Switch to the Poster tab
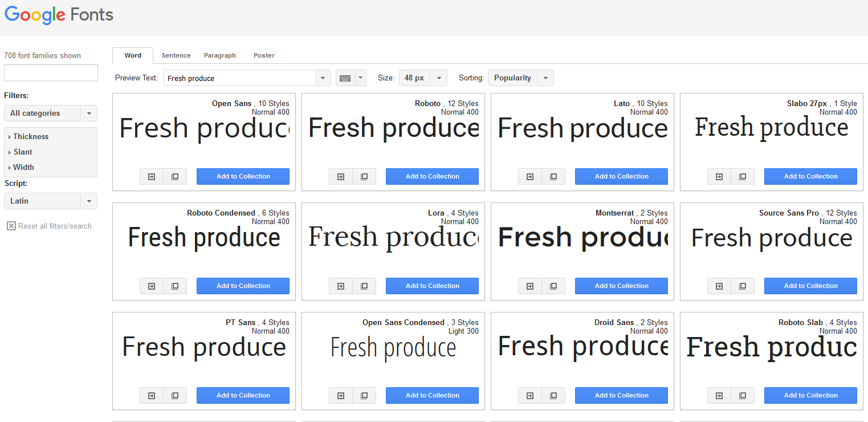 264,55
